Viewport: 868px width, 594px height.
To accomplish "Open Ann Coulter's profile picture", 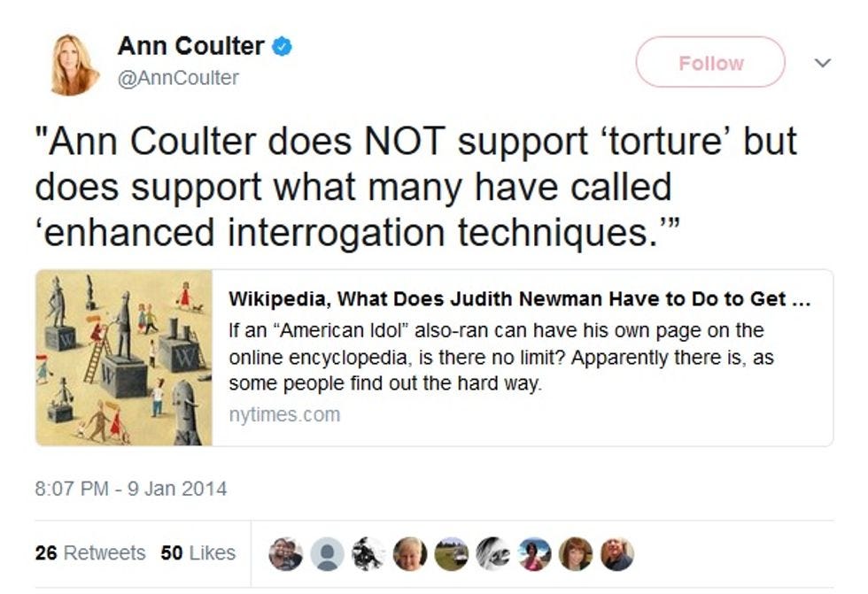I will (x=74, y=64).
